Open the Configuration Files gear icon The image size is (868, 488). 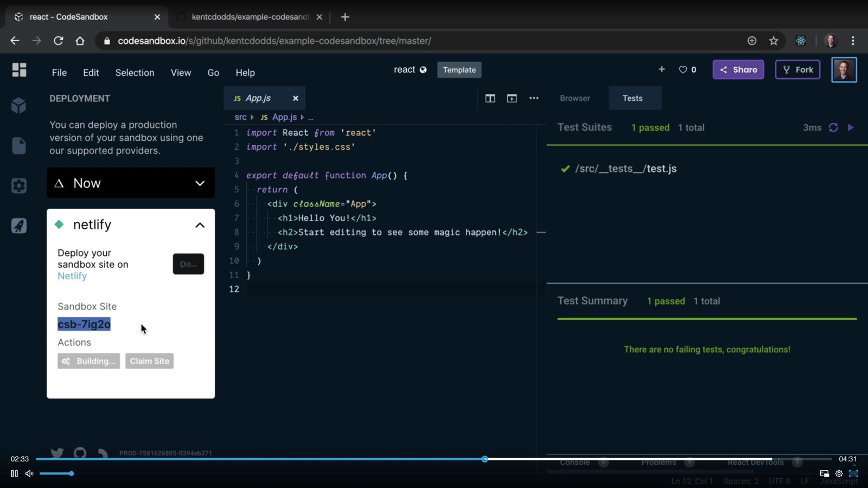[x=19, y=185]
